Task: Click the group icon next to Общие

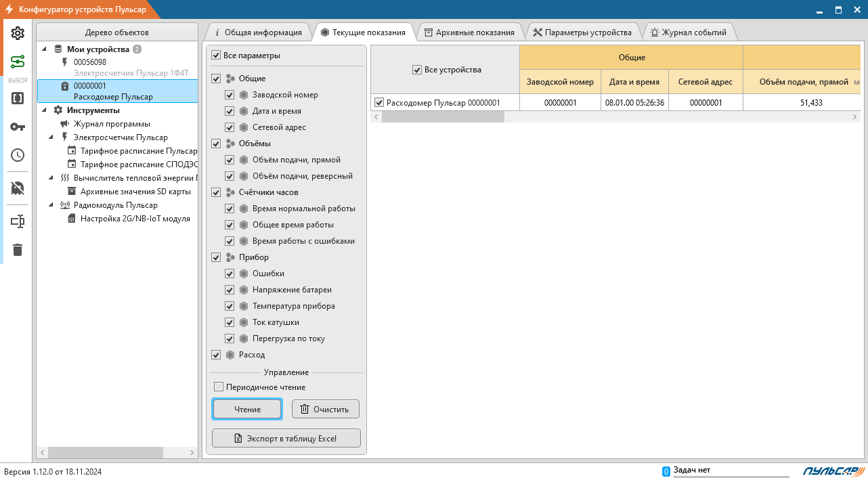Action: tap(231, 79)
